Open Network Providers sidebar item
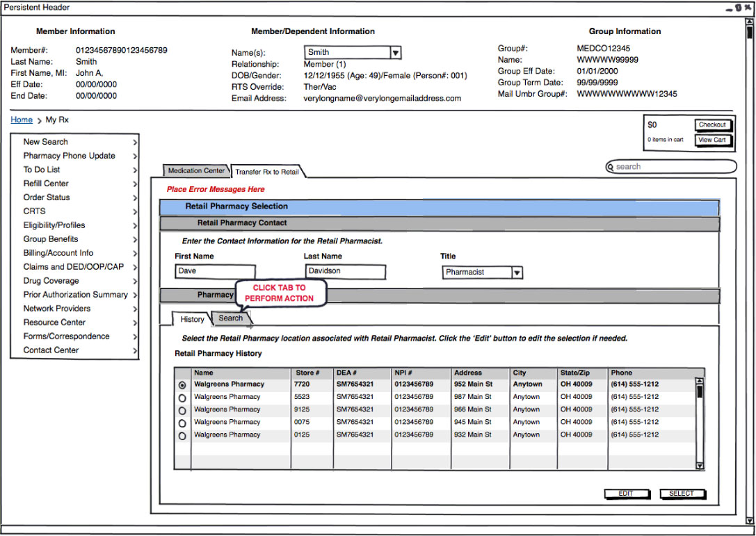The width and height of the screenshot is (756, 536). [74, 309]
